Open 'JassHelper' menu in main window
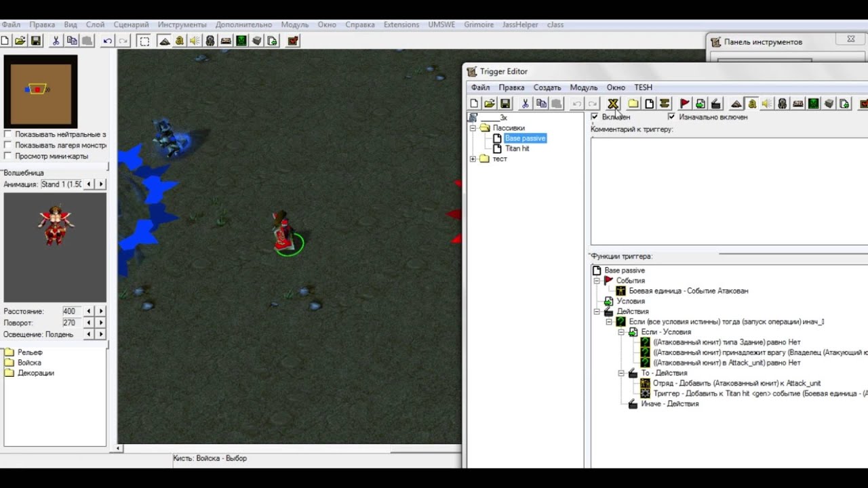868x488 pixels. pos(520,24)
